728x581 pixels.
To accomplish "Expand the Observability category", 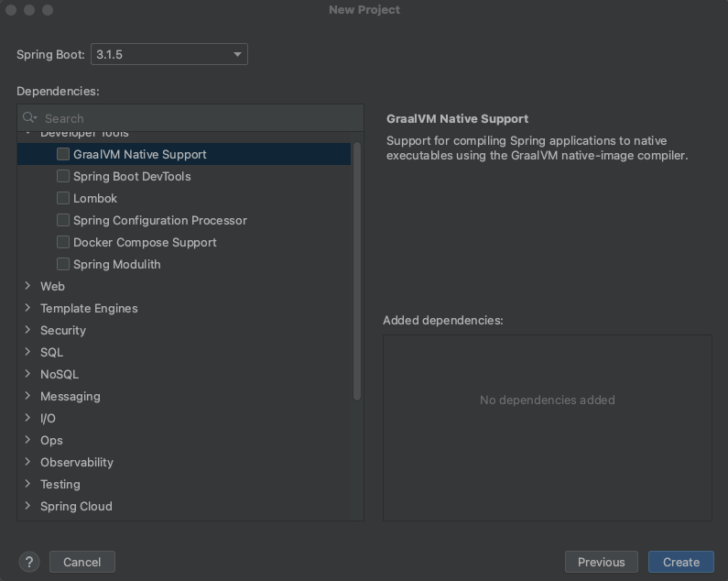I will click(x=27, y=462).
